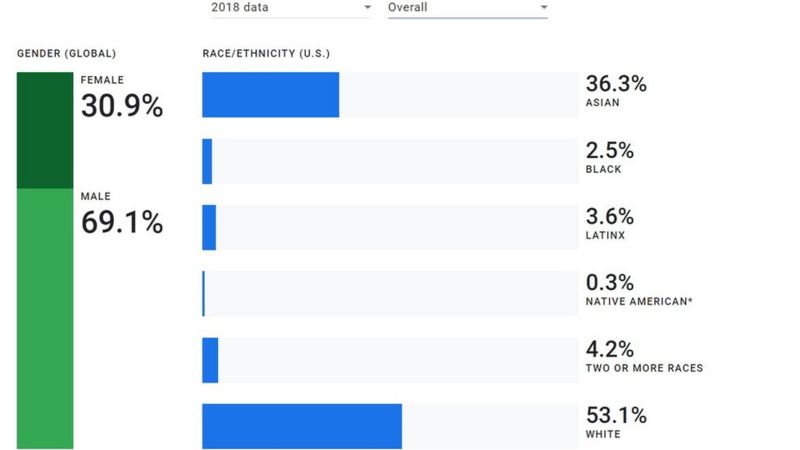800x450 pixels.
Task: Click the 53.1% White value
Action: pos(616,416)
